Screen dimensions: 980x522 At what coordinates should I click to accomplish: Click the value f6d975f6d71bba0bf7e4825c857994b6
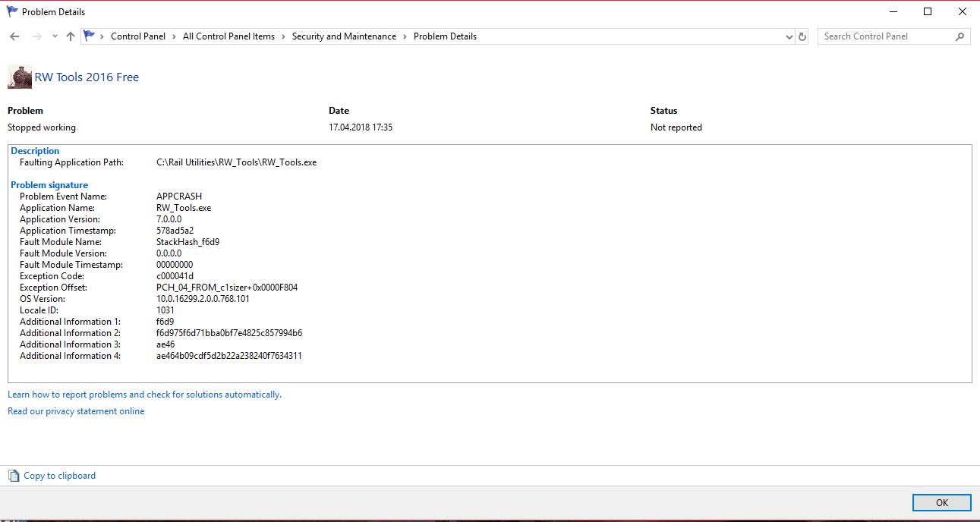tap(229, 333)
